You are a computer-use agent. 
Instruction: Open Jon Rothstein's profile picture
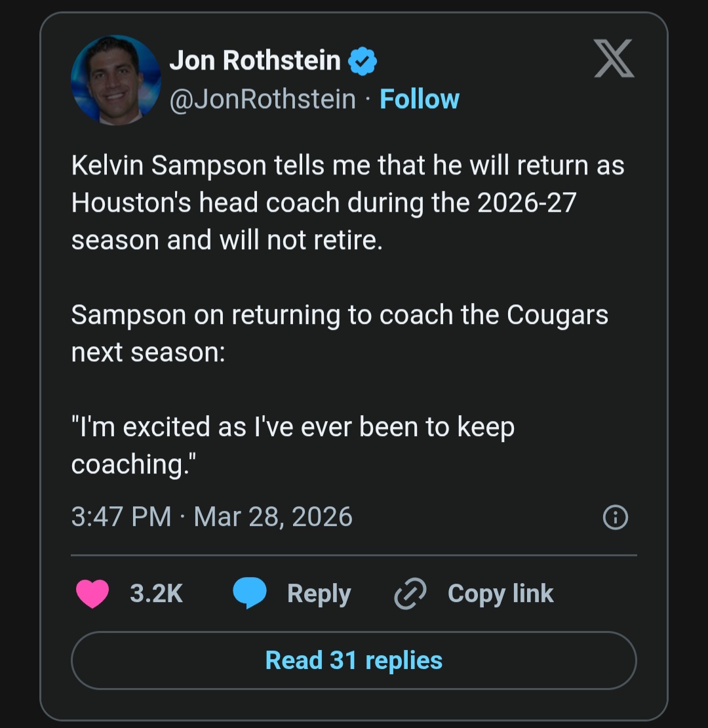pyautogui.click(x=116, y=79)
